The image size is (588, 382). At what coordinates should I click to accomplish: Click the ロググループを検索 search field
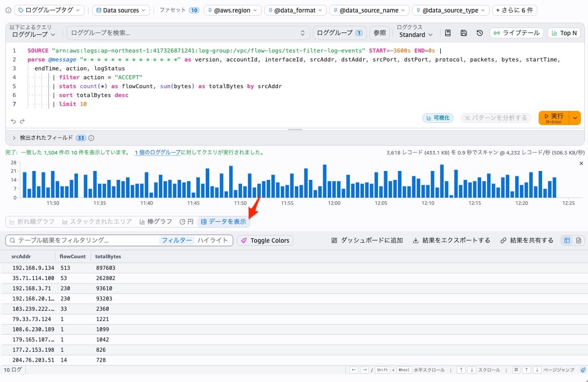(x=188, y=33)
